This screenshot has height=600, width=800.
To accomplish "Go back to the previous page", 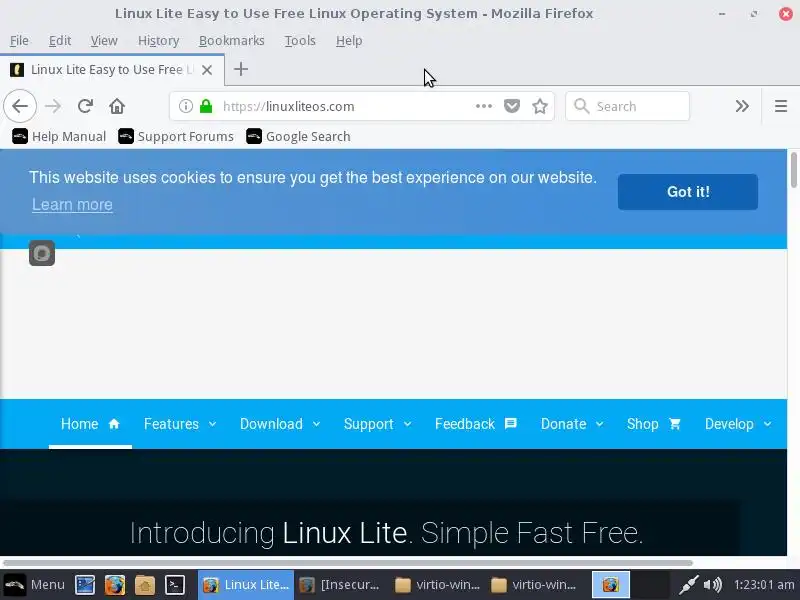I will pyautogui.click(x=20, y=106).
